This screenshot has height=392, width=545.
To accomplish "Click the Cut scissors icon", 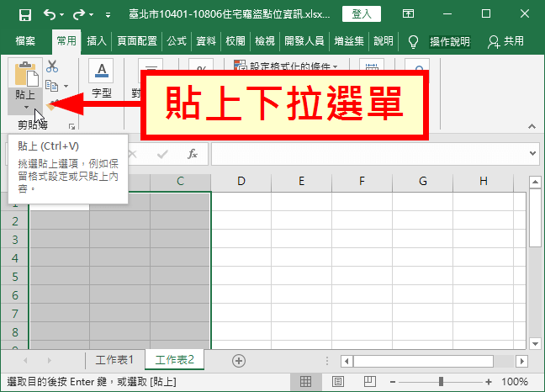I will pyautogui.click(x=52, y=66).
